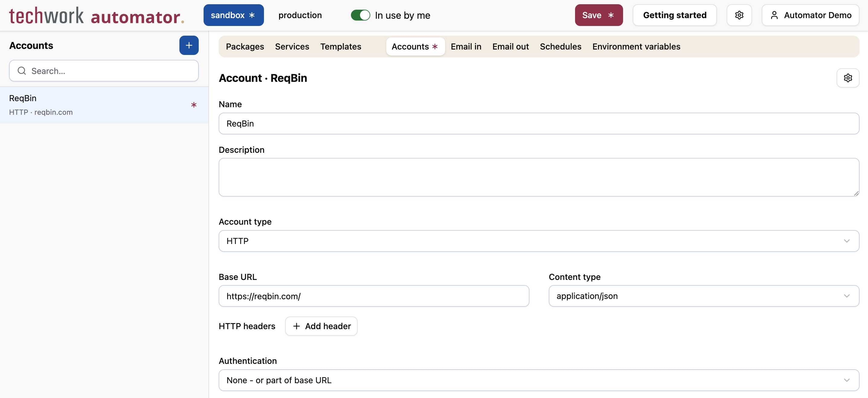Open the Services tab
This screenshot has height=398, width=868.
point(292,47)
